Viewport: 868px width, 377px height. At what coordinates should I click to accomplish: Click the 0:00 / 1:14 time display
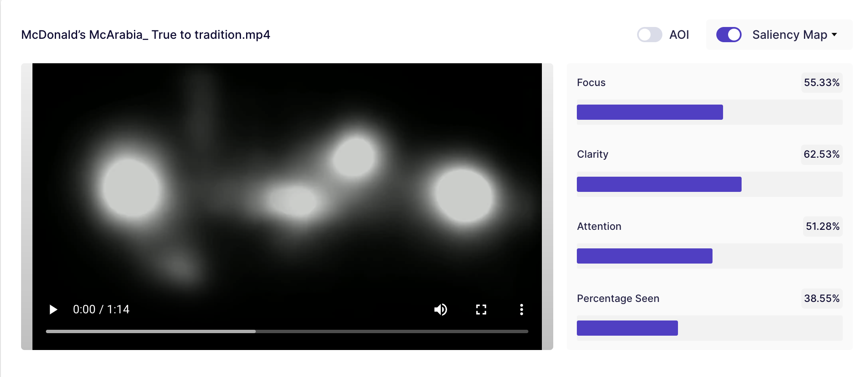click(x=101, y=310)
